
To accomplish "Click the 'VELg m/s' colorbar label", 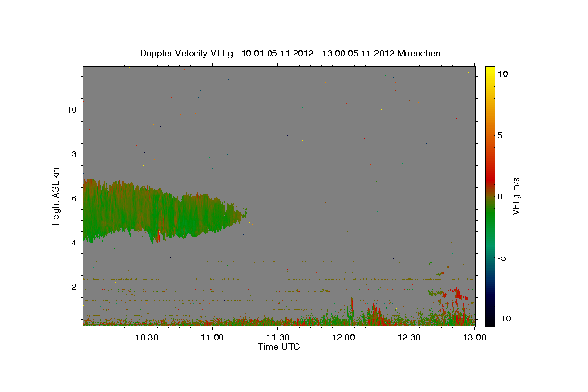I will click(516, 196).
